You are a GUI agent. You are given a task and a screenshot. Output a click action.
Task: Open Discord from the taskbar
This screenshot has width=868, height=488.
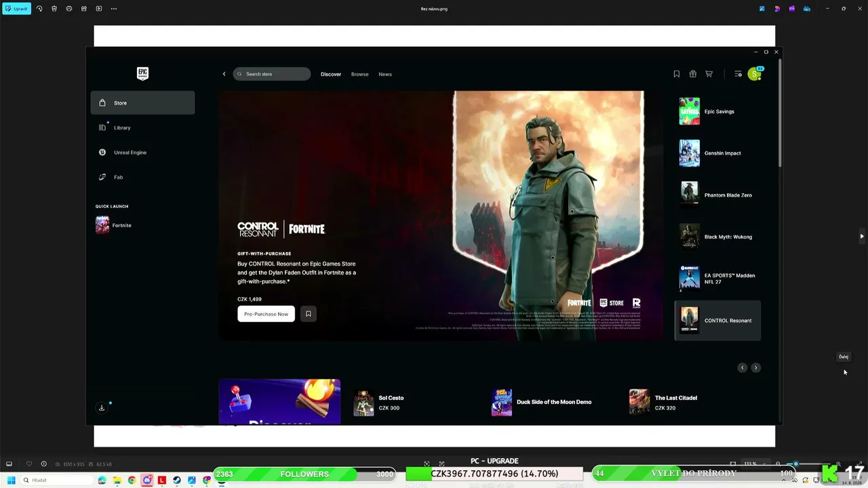tap(146, 481)
